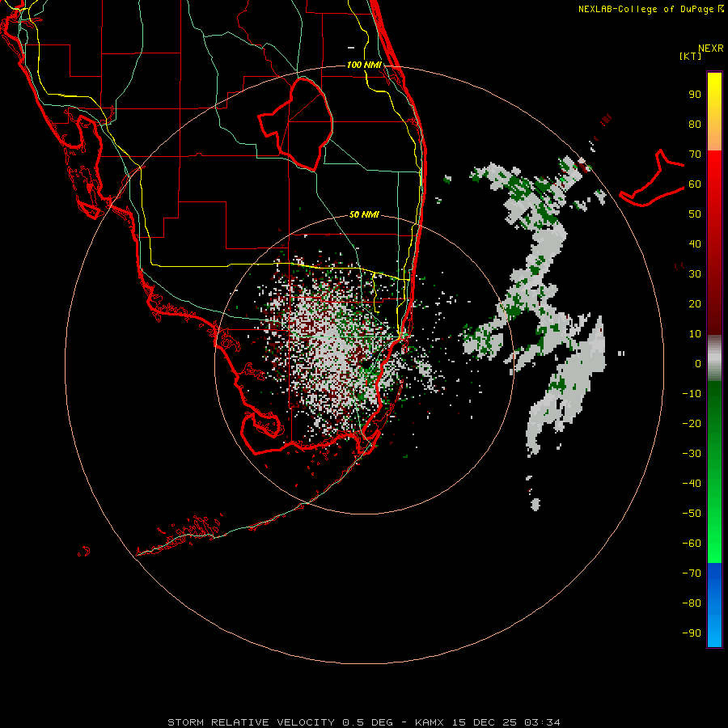Screen dimensions: 728x728
Task: Click the 50 NMI range ring label
Action: click(364, 214)
